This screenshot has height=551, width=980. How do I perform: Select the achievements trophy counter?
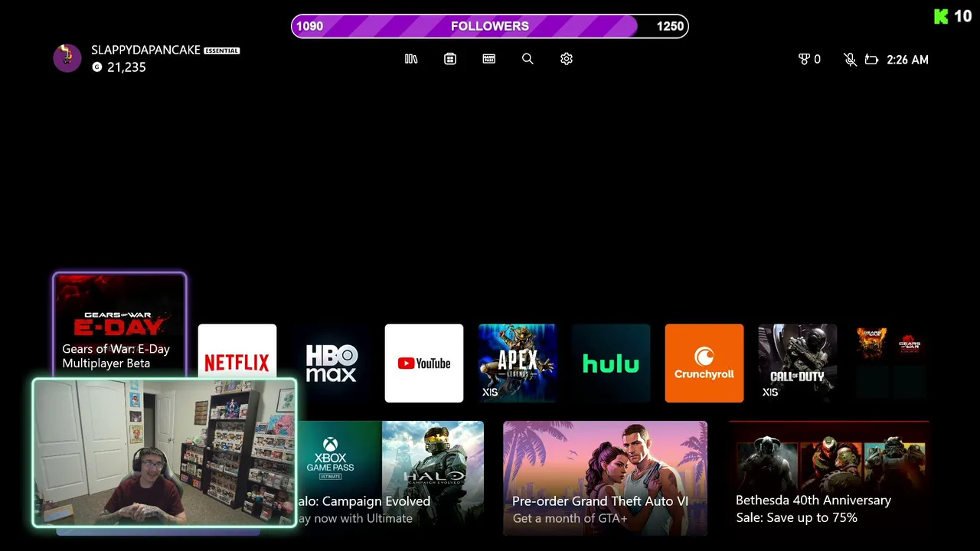coord(809,60)
